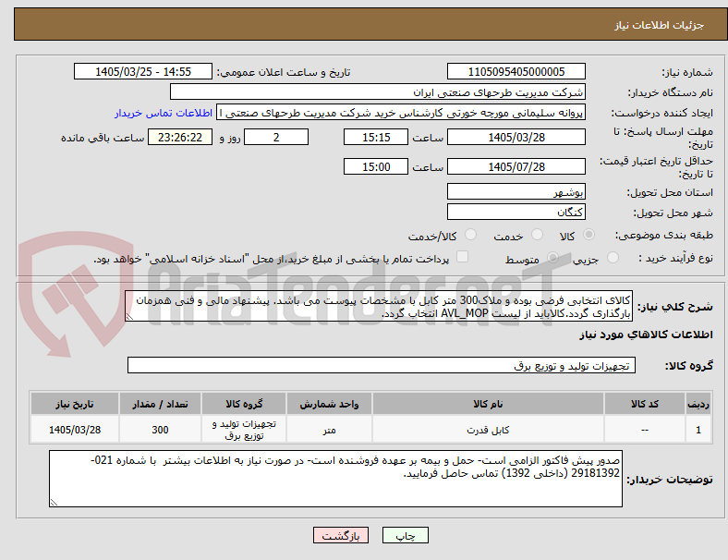
Task: Click the remaining days field showing 2
Action: coord(276,137)
